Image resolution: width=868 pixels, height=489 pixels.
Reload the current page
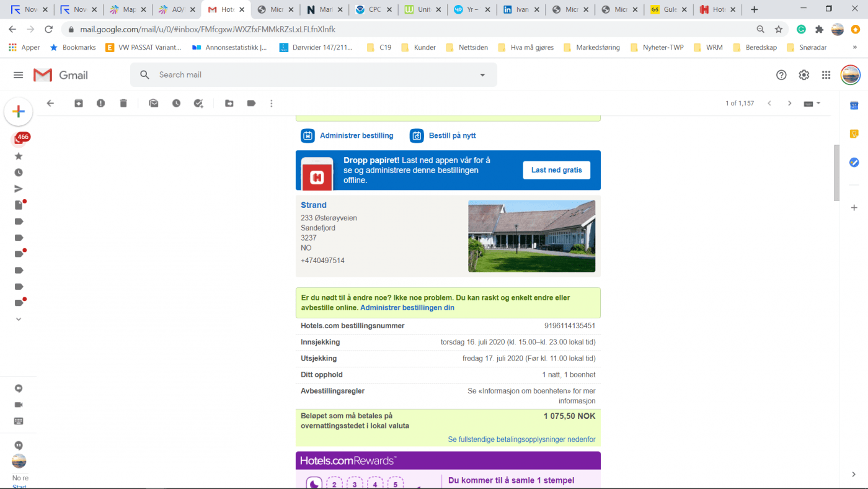point(49,29)
